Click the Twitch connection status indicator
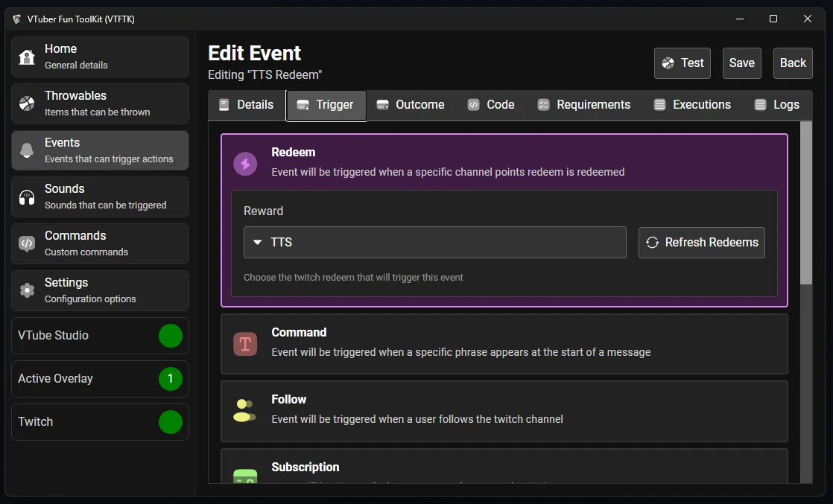The height and width of the screenshot is (504, 833). tap(170, 422)
